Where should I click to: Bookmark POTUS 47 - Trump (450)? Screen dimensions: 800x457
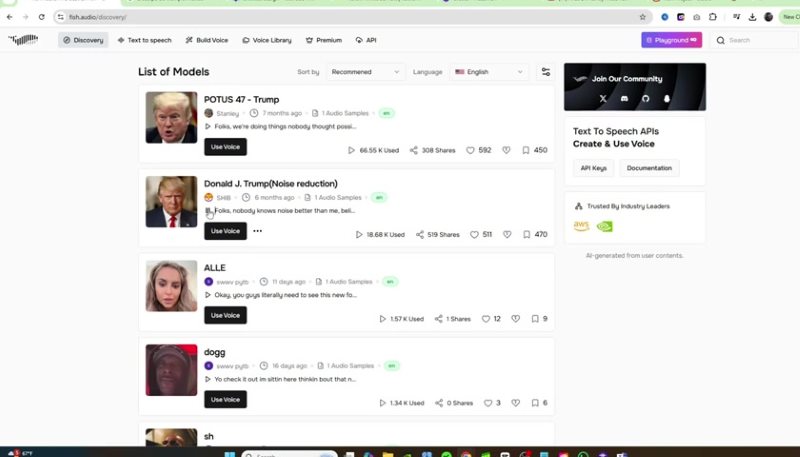click(x=526, y=150)
